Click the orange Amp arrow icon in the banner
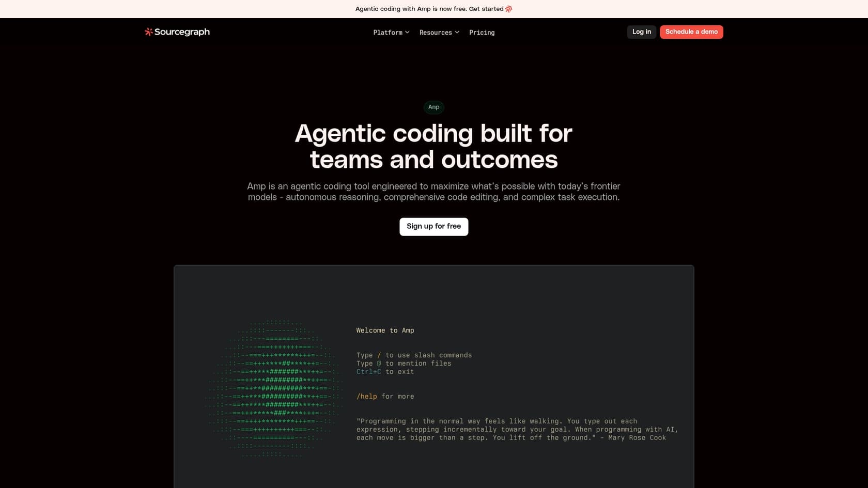 pyautogui.click(x=508, y=8)
